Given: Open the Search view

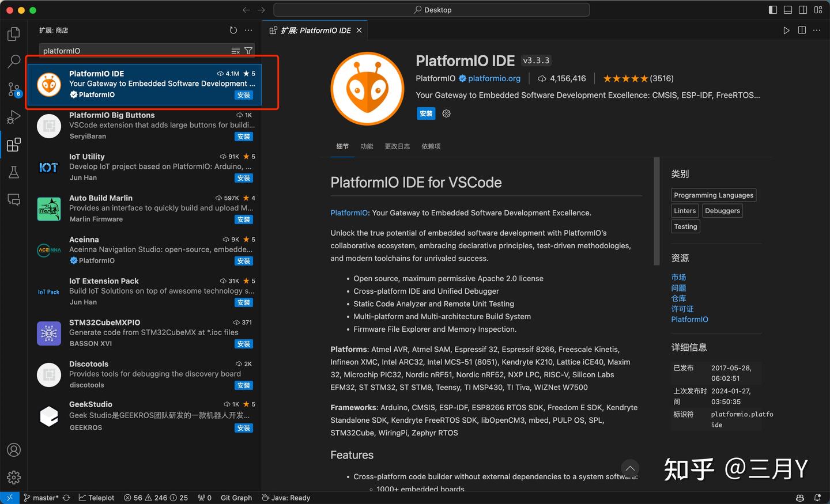Looking at the screenshot, I should click(13, 61).
